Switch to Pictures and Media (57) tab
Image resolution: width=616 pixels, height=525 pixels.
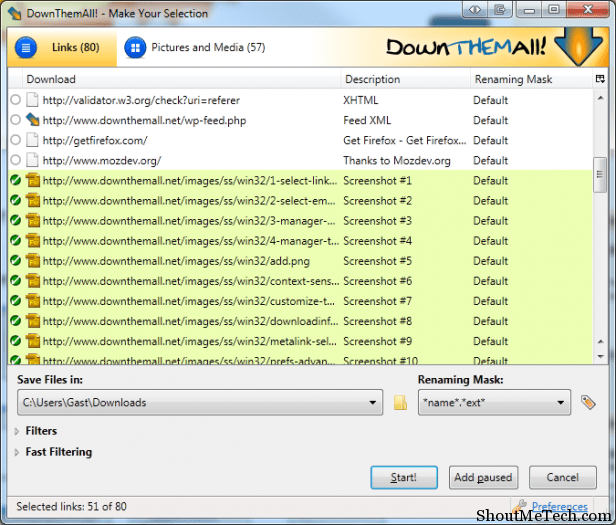[195, 48]
